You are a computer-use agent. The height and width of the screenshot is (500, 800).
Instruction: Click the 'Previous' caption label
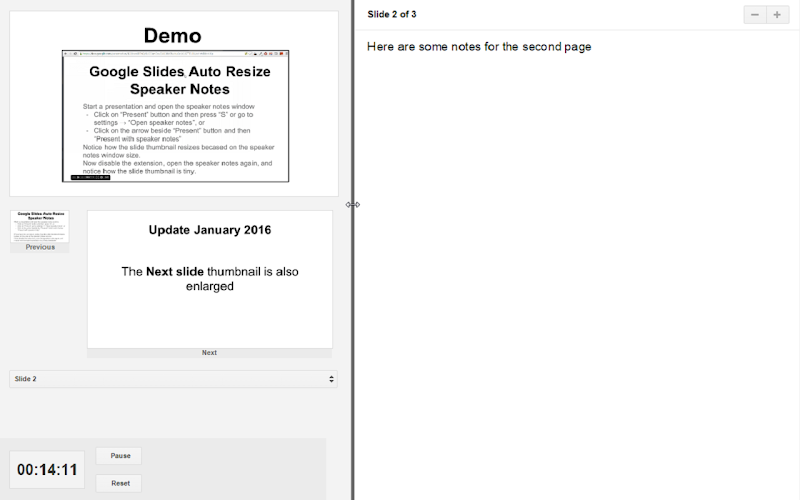40,247
